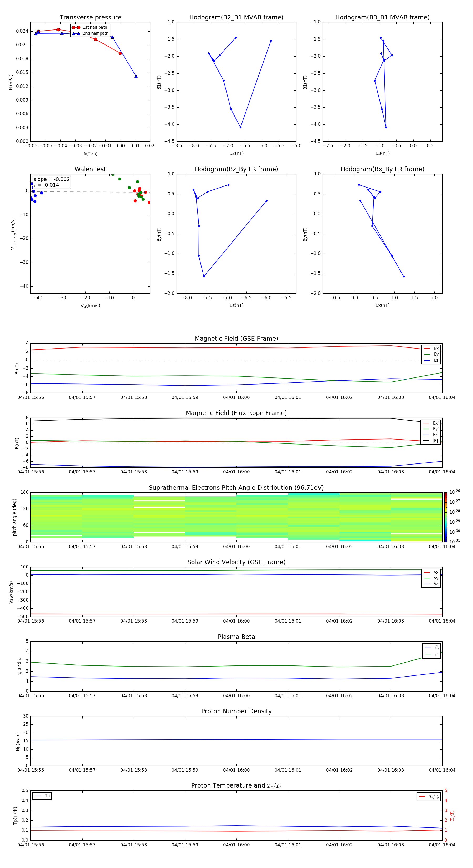Click the 'slope = -0.002' annotation

click(x=52, y=179)
